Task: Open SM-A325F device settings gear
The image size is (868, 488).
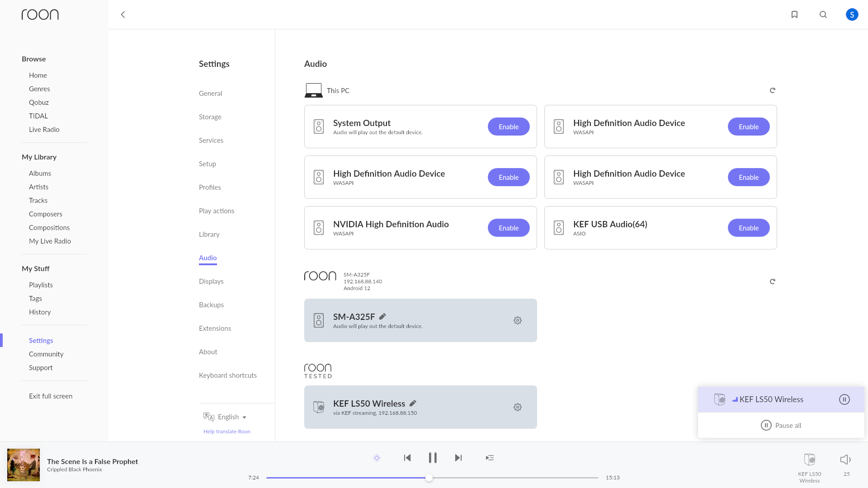Action: (x=518, y=320)
